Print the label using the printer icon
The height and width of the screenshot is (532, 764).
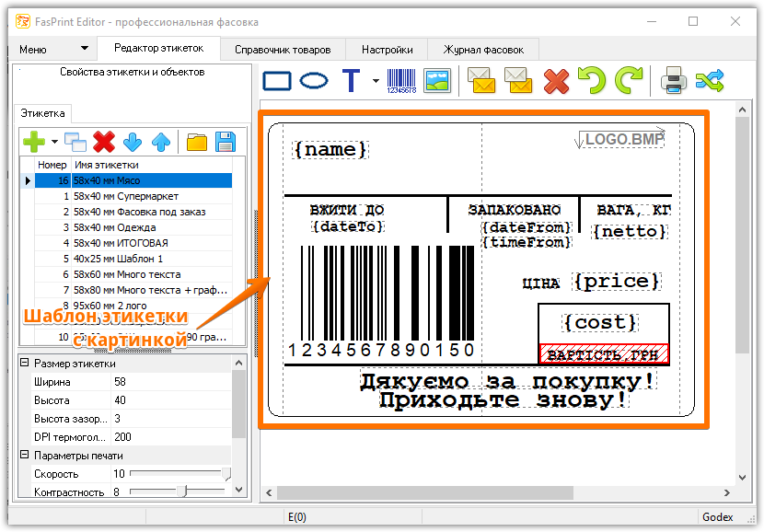pyautogui.click(x=674, y=80)
